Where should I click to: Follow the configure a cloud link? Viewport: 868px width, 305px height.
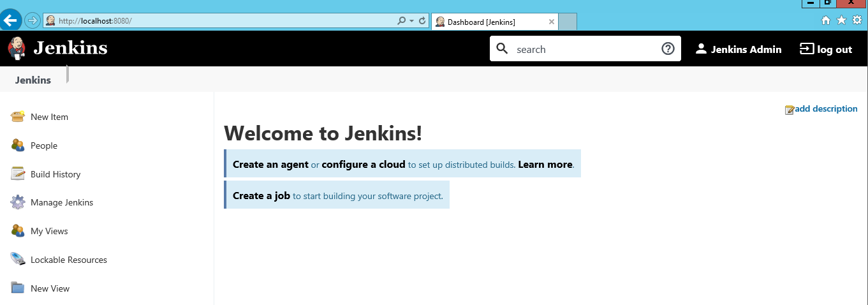click(x=364, y=164)
